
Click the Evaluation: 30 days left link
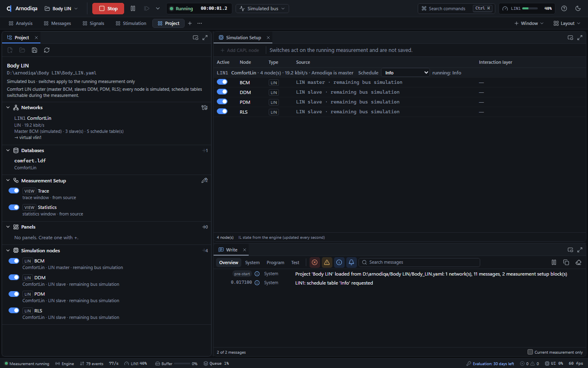[x=490, y=364]
